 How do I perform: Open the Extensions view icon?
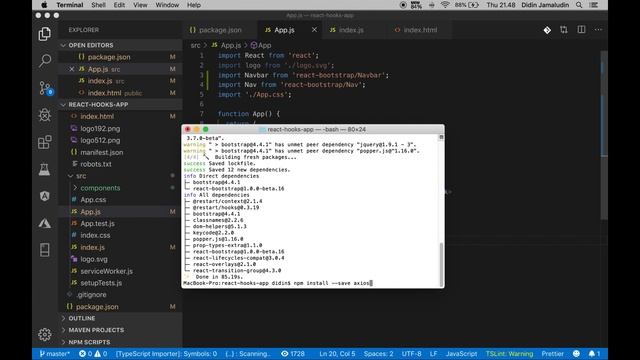(44, 142)
